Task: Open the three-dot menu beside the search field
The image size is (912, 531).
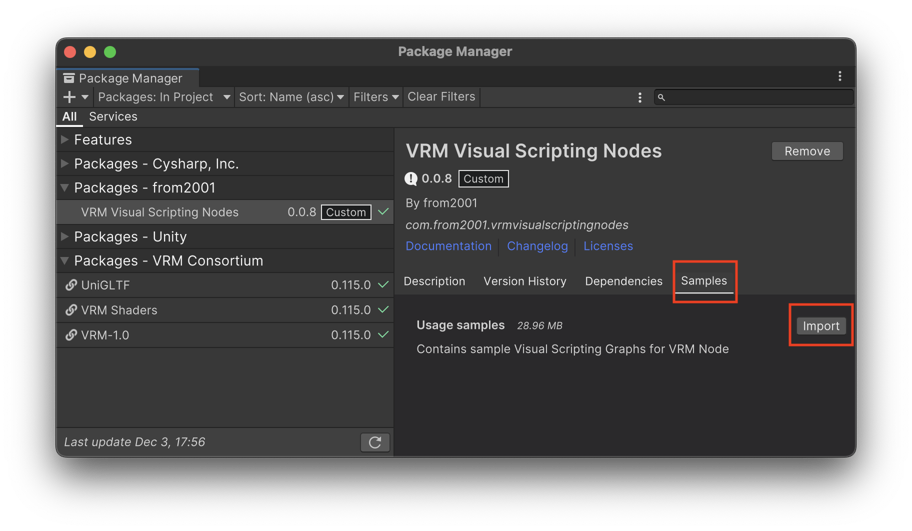Action: click(640, 98)
